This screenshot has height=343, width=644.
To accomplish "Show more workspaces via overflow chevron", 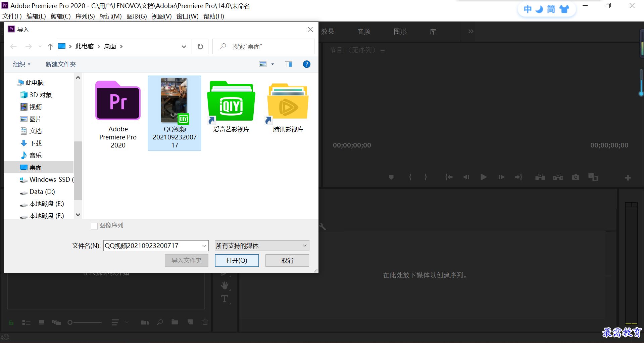I will click(471, 31).
